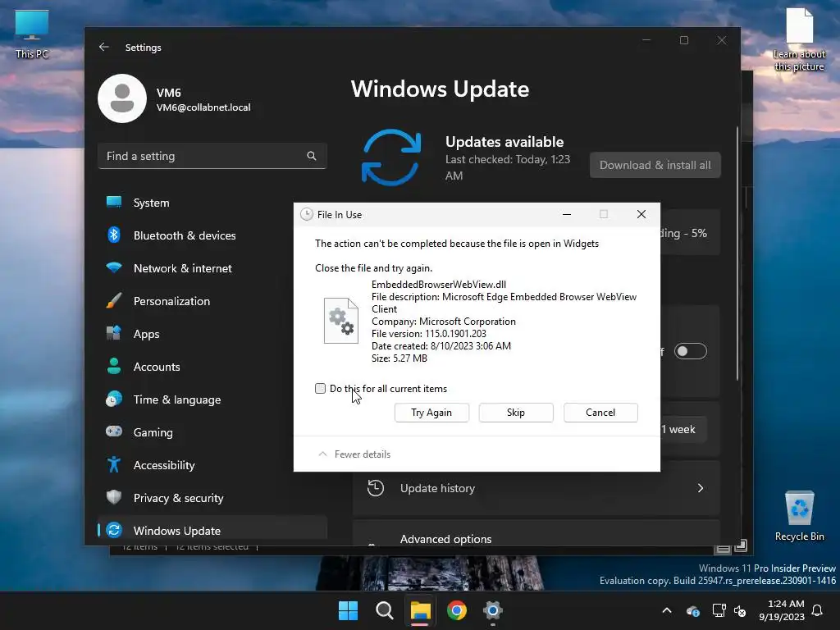Screen dimensions: 840x630
Task: Open the Windows Start menu
Action: (x=348, y=610)
